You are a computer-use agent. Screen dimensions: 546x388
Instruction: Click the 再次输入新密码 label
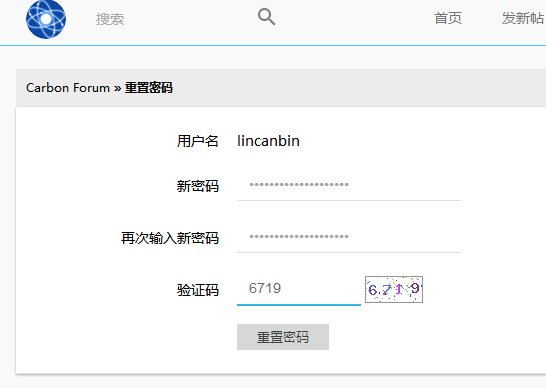tap(170, 238)
